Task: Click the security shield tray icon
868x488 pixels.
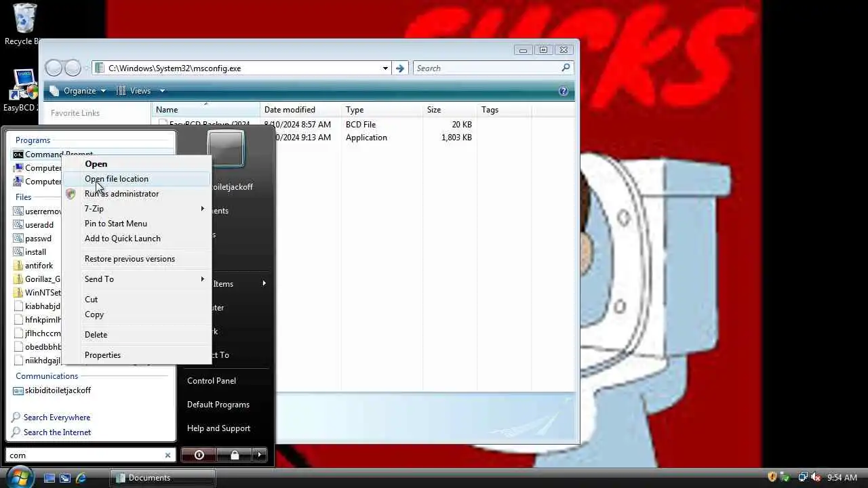Action: tap(772, 477)
